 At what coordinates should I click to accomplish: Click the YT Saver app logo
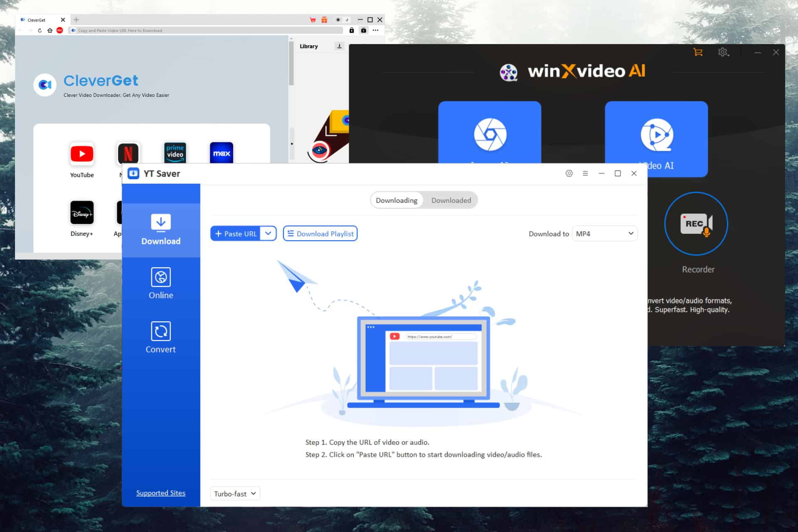pos(133,173)
